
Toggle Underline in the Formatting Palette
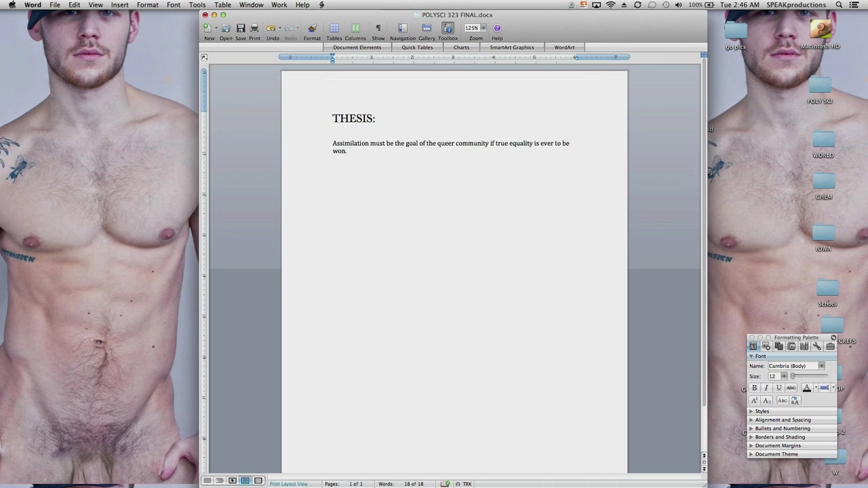click(x=778, y=388)
